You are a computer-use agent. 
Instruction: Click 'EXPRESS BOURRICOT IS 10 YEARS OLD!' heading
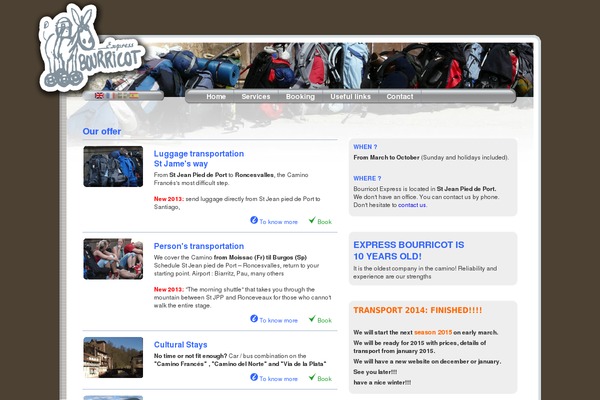coord(409,250)
